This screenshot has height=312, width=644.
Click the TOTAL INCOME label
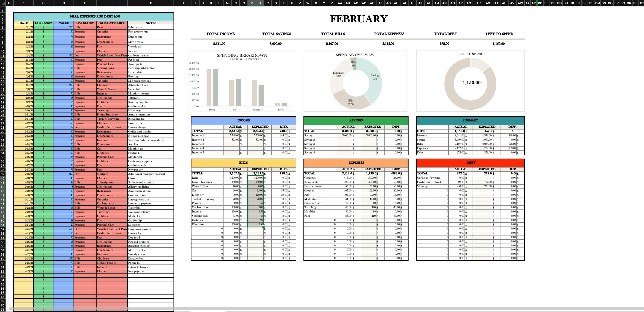click(220, 34)
